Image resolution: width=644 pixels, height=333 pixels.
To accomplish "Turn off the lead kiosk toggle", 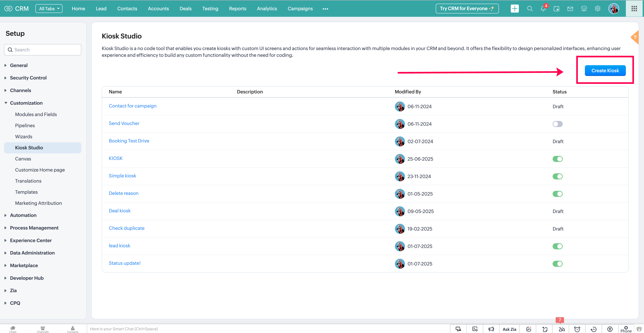I will point(557,246).
